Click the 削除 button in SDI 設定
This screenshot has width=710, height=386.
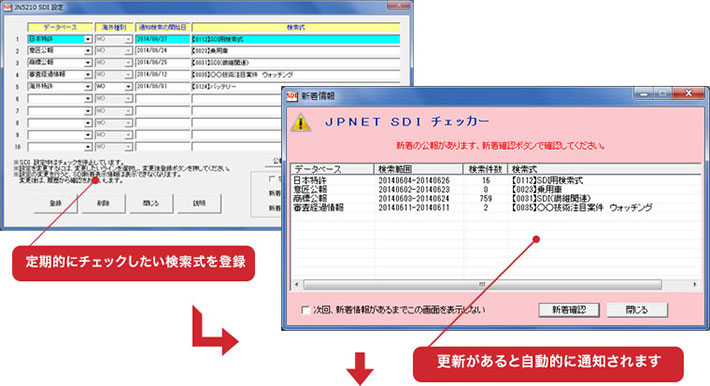(x=103, y=203)
